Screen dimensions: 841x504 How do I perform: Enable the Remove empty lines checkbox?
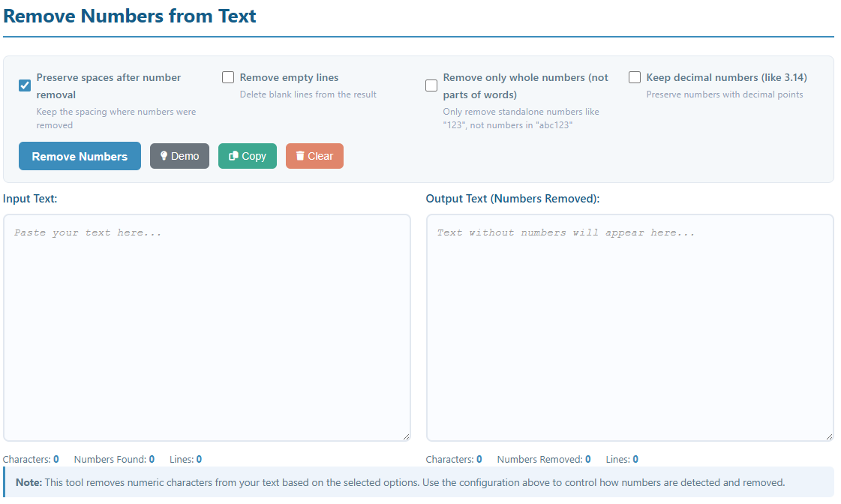tap(228, 77)
